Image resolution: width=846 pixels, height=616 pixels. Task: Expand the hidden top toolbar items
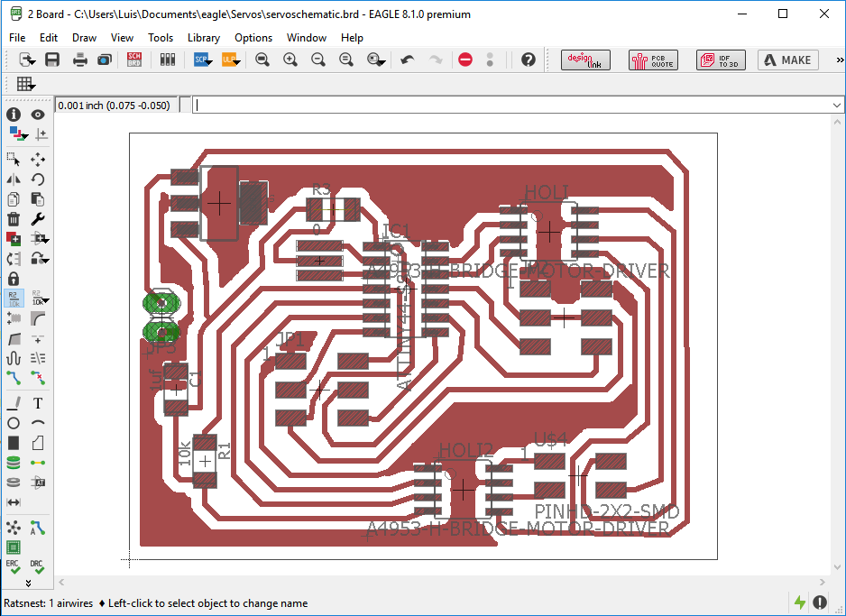(840, 60)
